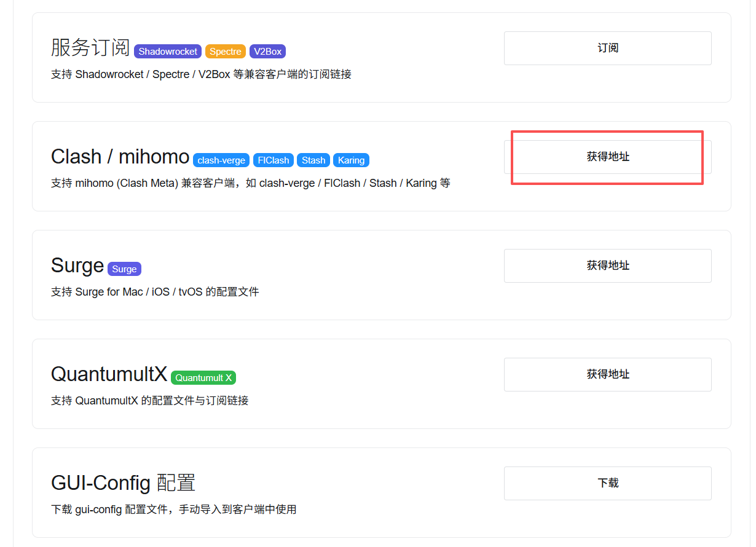Click 获得地址 in the Surge card
Viewport: 756px width, 547px height.
(x=607, y=266)
